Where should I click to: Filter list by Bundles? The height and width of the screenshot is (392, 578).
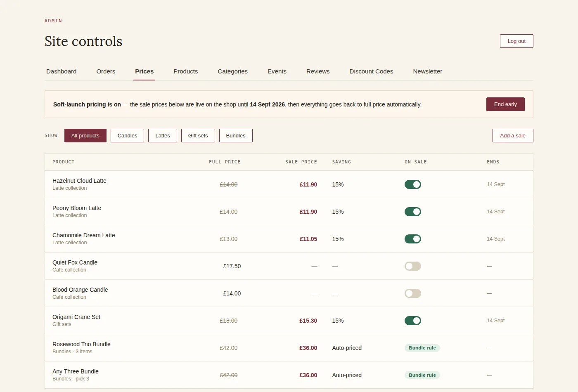coord(236,136)
